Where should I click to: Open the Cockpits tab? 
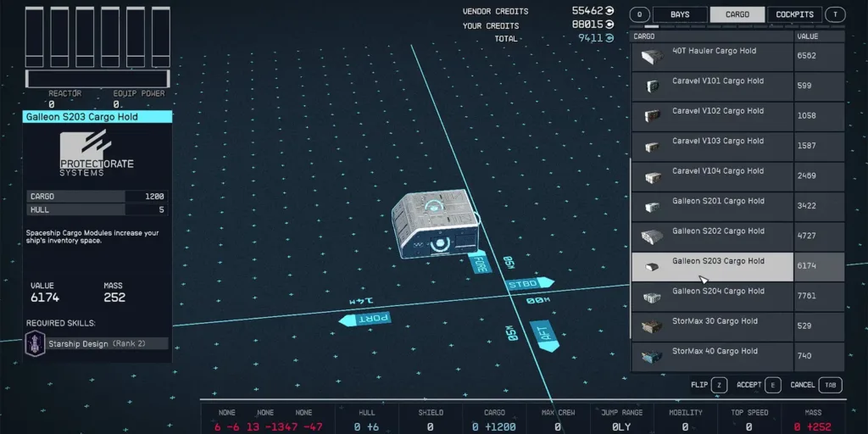[x=794, y=14]
